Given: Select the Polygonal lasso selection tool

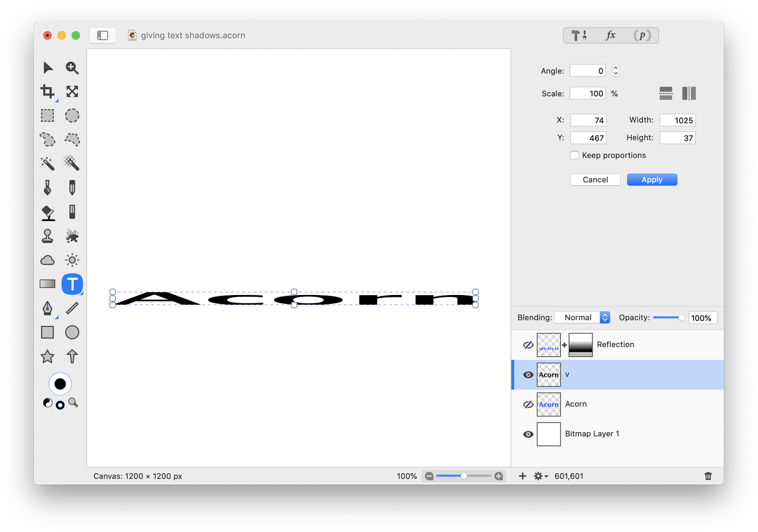Looking at the screenshot, I should point(72,139).
